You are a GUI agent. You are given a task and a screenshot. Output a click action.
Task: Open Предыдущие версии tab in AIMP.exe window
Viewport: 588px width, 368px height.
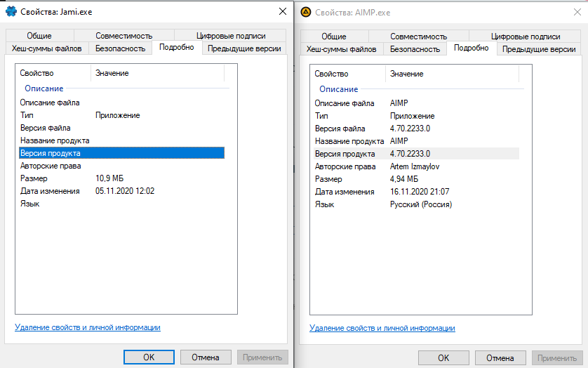pyautogui.click(x=539, y=49)
